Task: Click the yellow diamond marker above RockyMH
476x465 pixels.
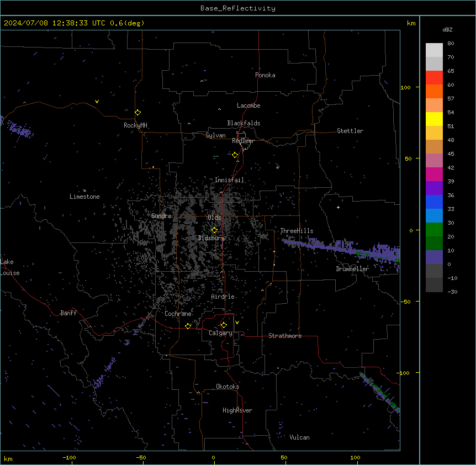Action: coord(138,112)
